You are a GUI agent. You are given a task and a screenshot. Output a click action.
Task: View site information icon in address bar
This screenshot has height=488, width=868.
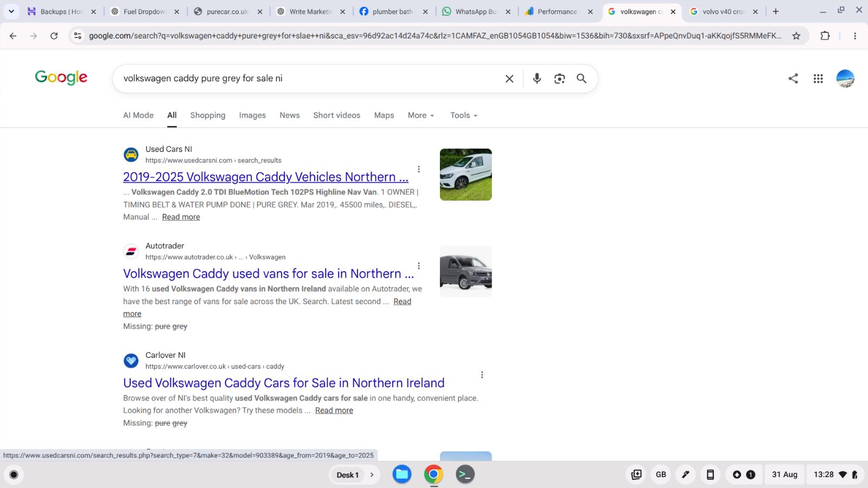coord(78,36)
